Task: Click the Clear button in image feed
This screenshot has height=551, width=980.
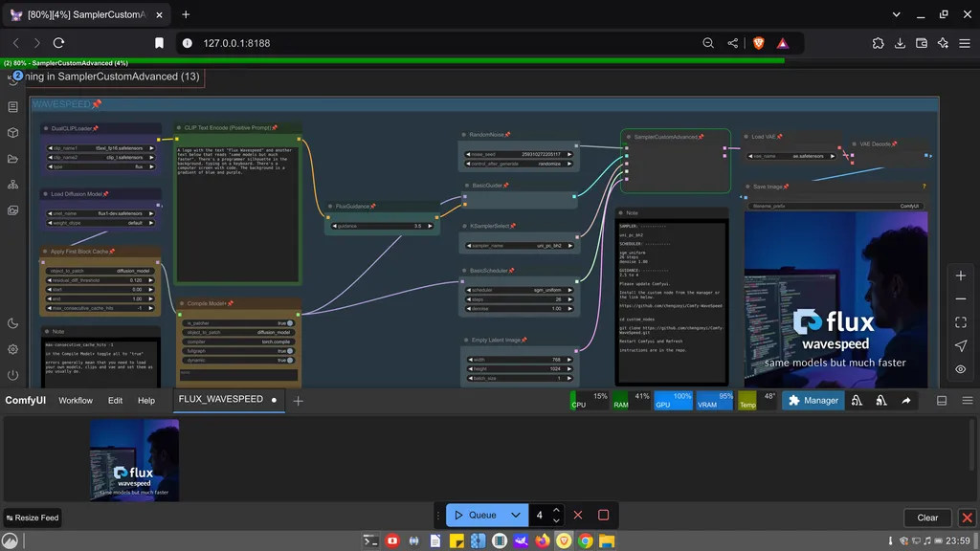Action: (x=927, y=518)
